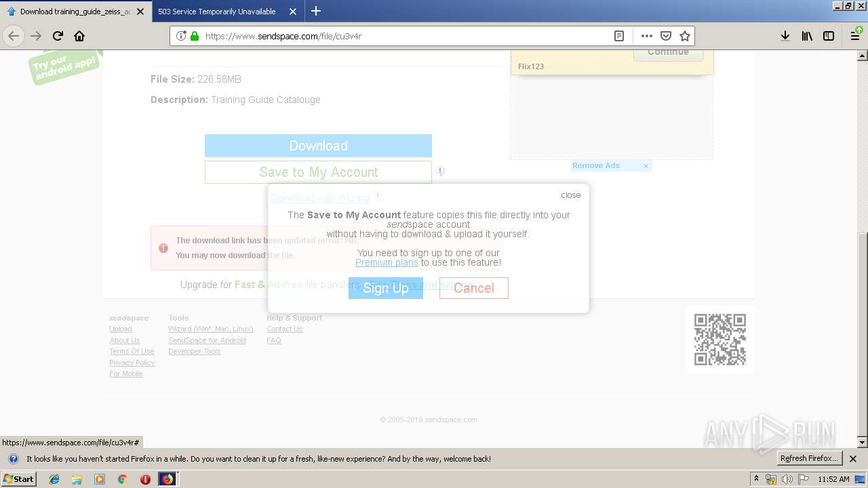Launch Opera from the taskbar
Screen dimensions: 868x488
[145, 479]
